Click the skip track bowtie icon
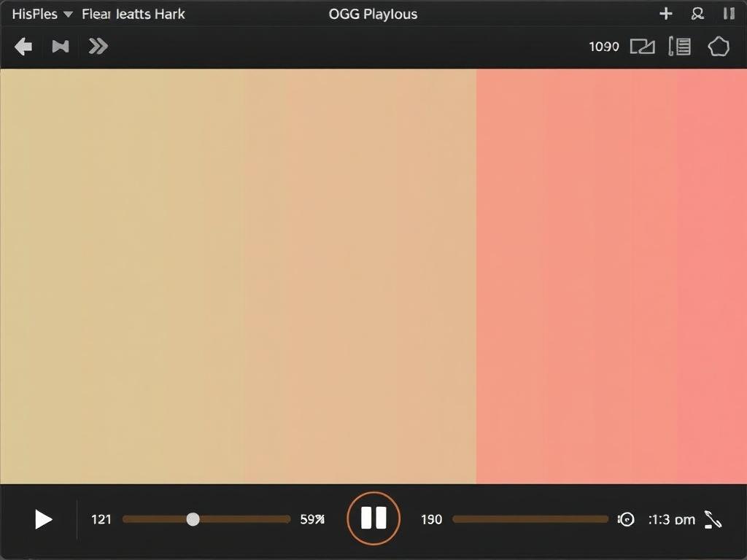Viewport: 747px width, 560px height. click(x=61, y=47)
